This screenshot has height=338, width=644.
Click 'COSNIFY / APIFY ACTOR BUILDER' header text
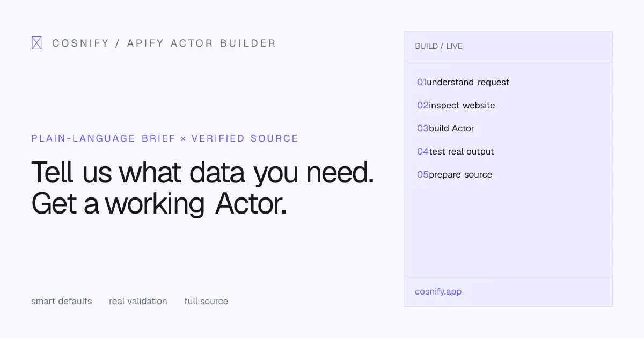164,43
